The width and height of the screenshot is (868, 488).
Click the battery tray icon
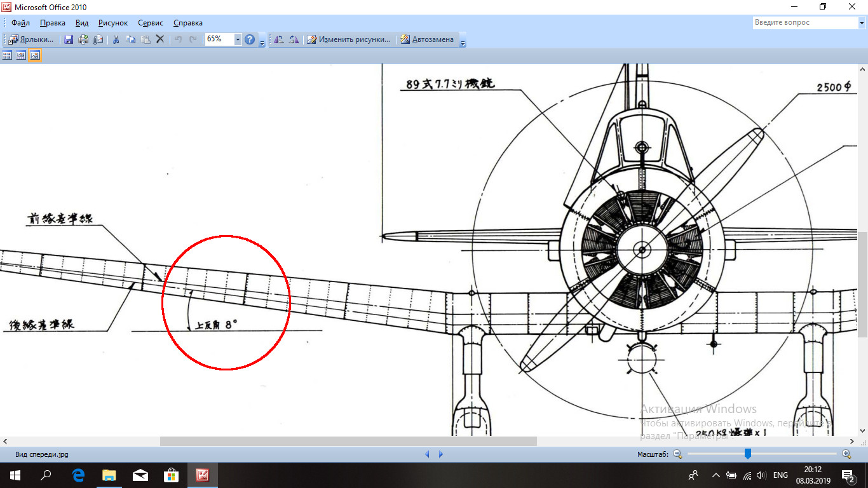[x=731, y=475]
